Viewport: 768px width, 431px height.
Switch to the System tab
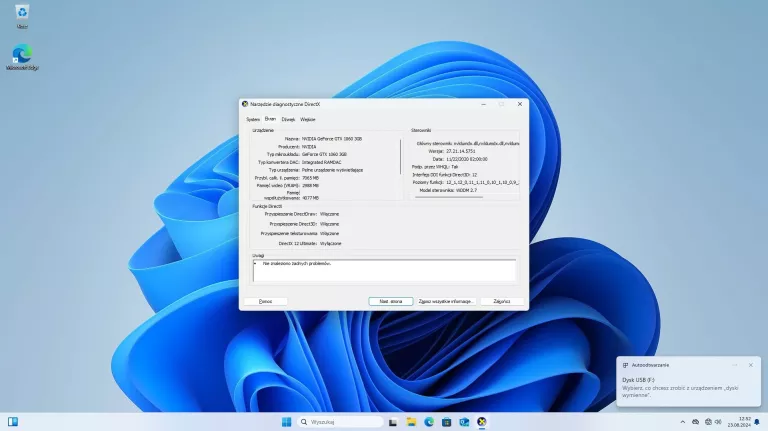253,120
